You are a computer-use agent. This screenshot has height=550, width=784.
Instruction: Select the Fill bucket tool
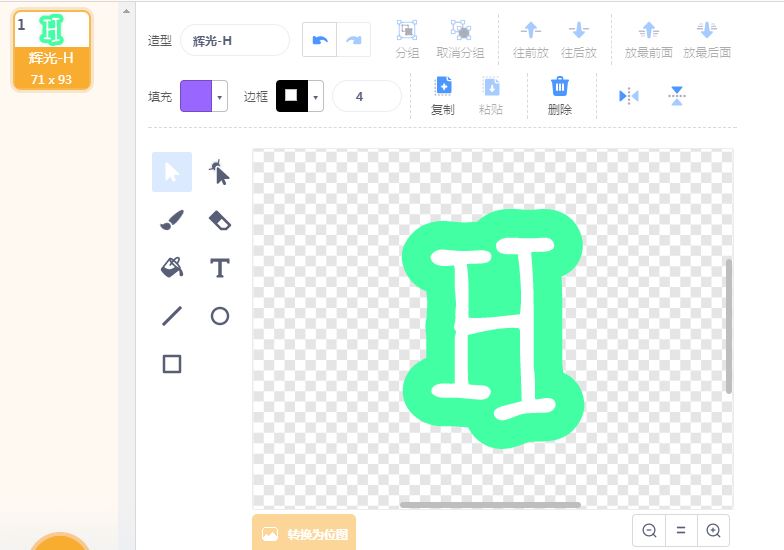[x=172, y=268]
